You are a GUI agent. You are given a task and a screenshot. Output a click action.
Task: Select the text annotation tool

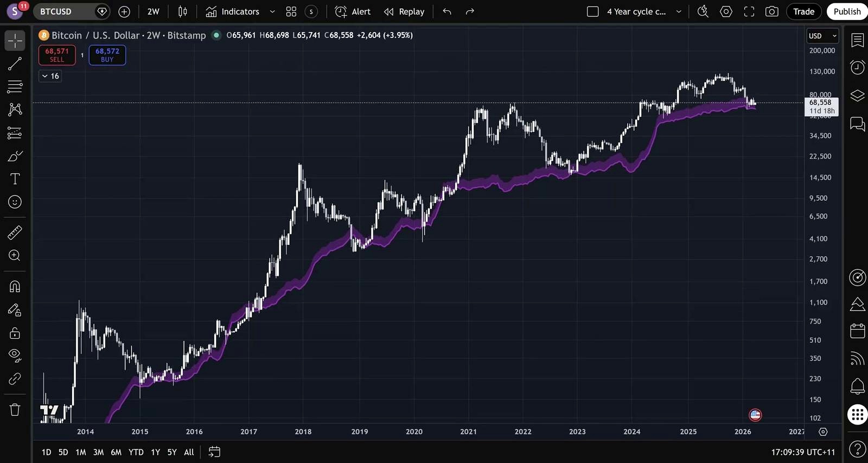click(x=15, y=179)
